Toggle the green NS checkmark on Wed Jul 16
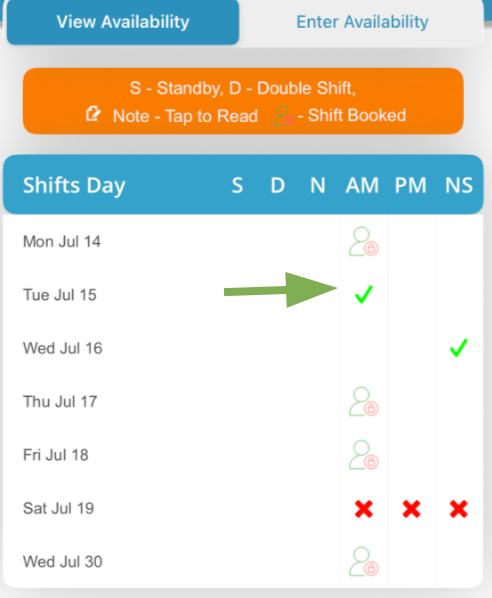 458,348
